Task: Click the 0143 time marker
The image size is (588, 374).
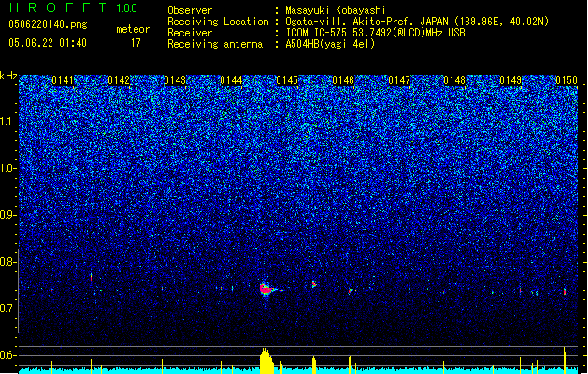Action: [x=175, y=80]
